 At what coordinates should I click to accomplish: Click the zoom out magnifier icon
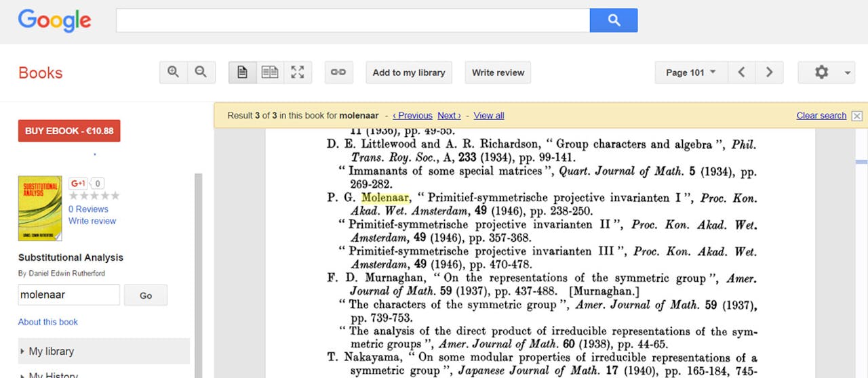pyautogui.click(x=201, y=72)
